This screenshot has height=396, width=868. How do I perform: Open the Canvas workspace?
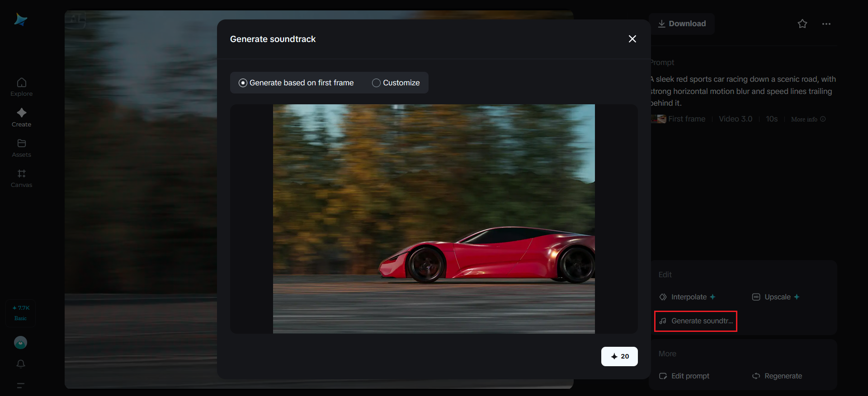22,178
